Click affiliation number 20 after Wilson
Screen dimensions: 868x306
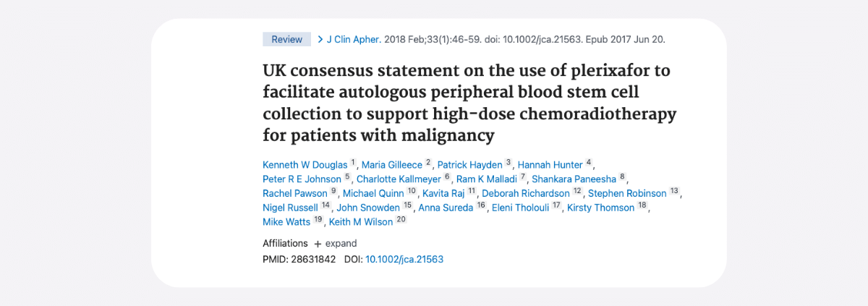(401, 221)
